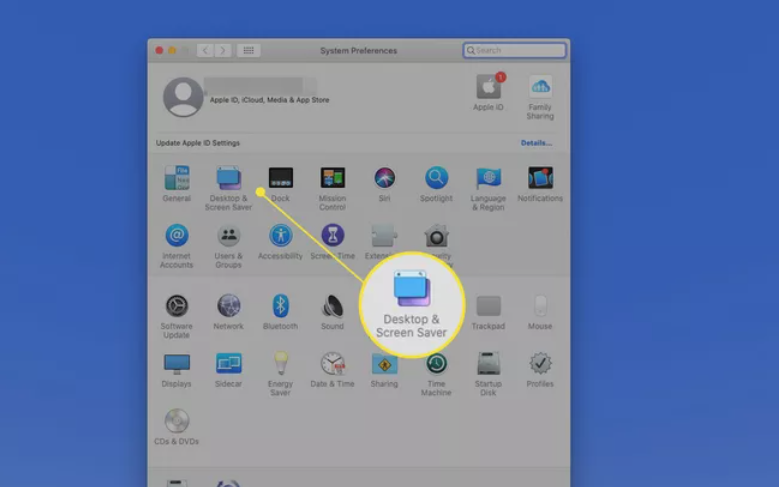
Task: Open Trackpad preferences
Action: (488, 312)
